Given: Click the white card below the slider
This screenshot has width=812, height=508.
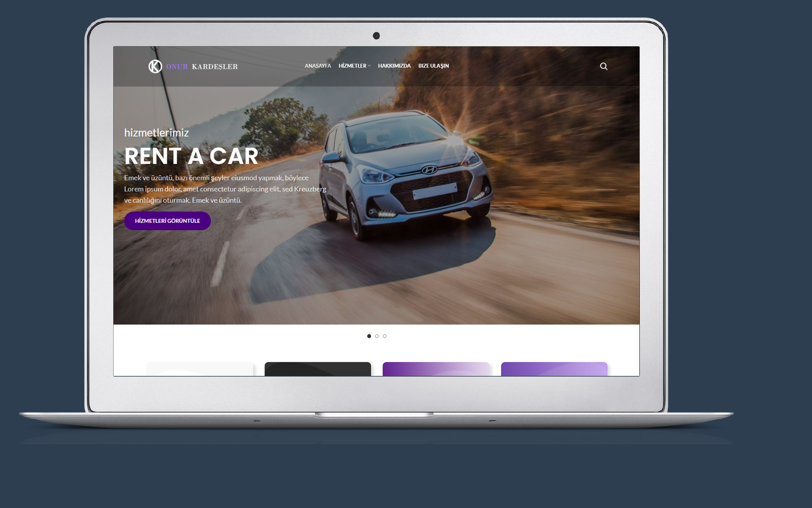Looking at the screenshot, I should pos(200,369).
